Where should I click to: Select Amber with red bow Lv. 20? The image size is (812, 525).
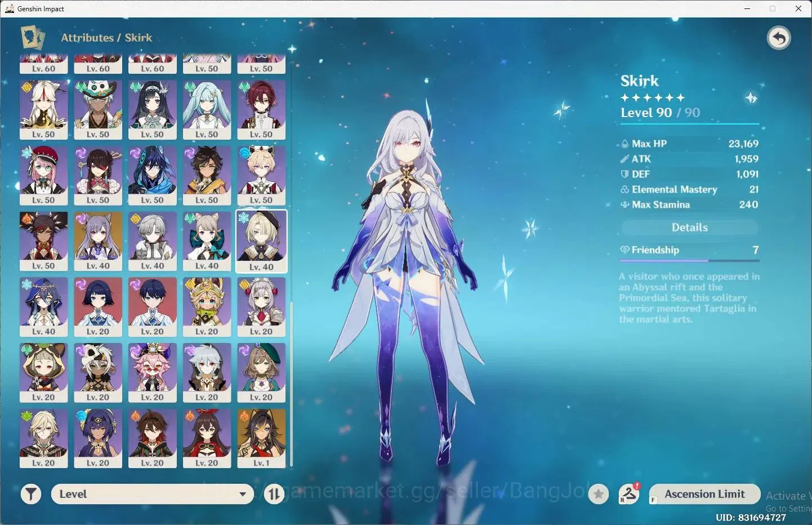click(x=207, y=439)
